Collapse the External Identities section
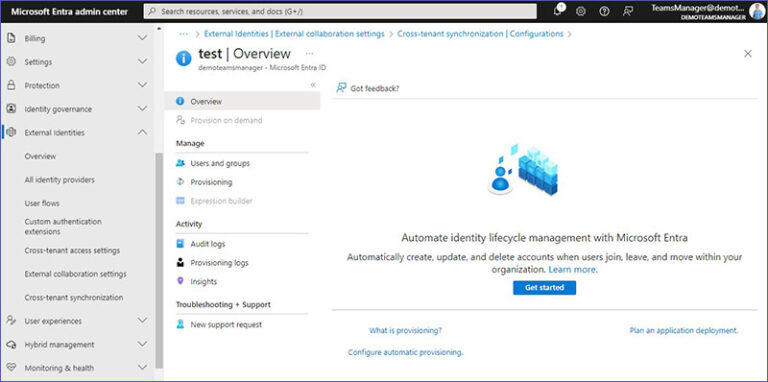 pos(142,132)
